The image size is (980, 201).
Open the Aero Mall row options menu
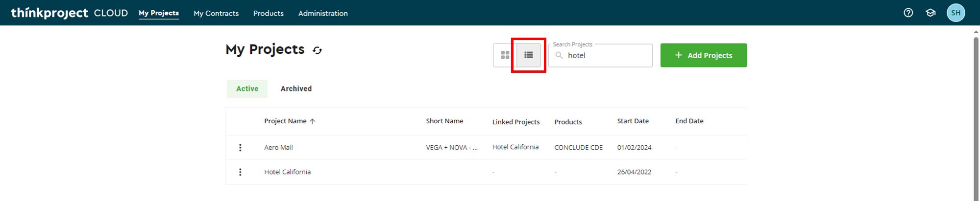click(240, 148)
